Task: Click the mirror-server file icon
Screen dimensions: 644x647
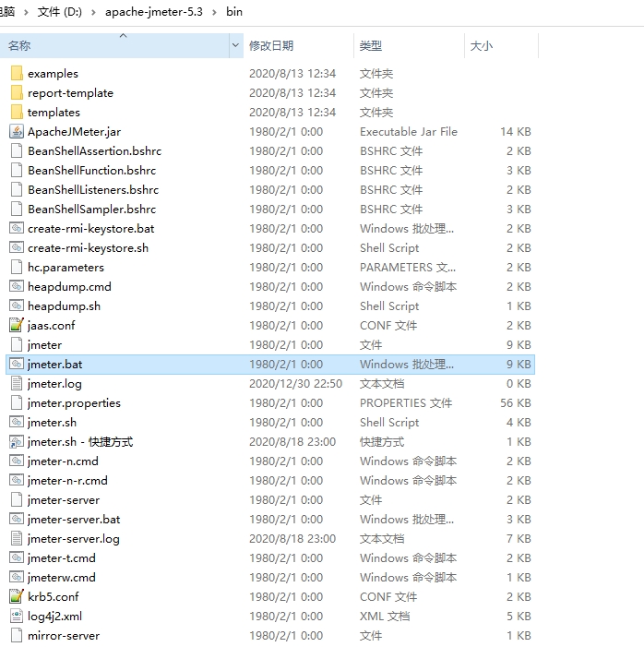Action: [x=17, y=635]
